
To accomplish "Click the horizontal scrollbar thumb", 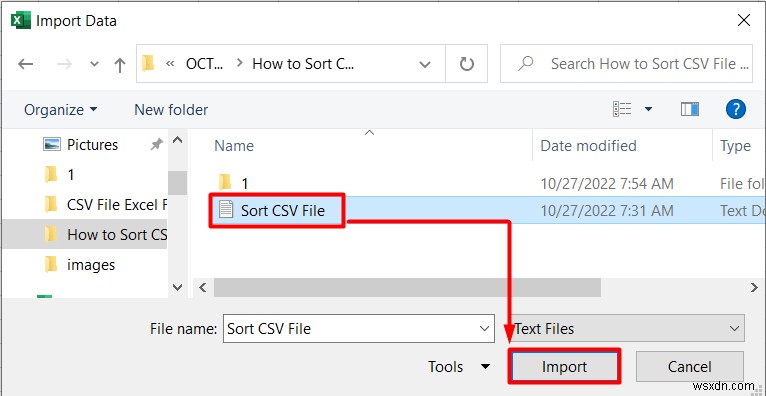I will [x=407, y=288].
